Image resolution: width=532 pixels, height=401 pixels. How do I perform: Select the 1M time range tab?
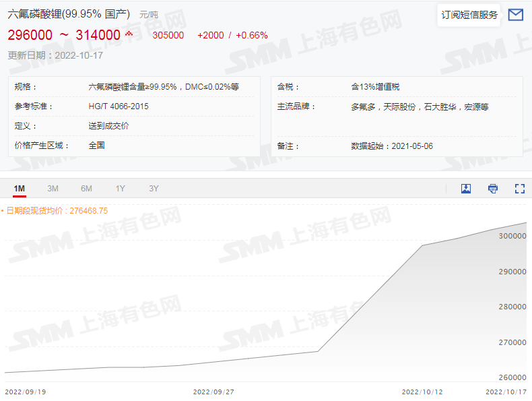[x=20, y=189]
